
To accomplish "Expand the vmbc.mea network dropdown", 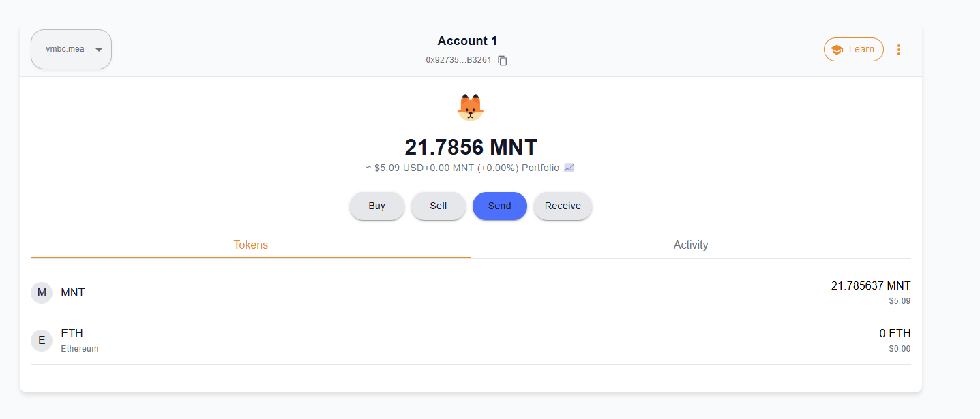I will coord(71,49).
